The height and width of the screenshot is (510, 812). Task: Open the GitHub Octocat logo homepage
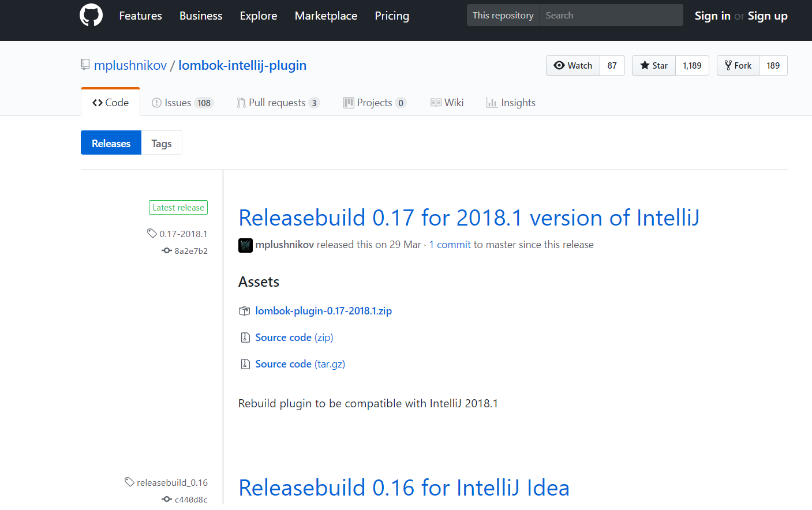click(x=91, y=16)
